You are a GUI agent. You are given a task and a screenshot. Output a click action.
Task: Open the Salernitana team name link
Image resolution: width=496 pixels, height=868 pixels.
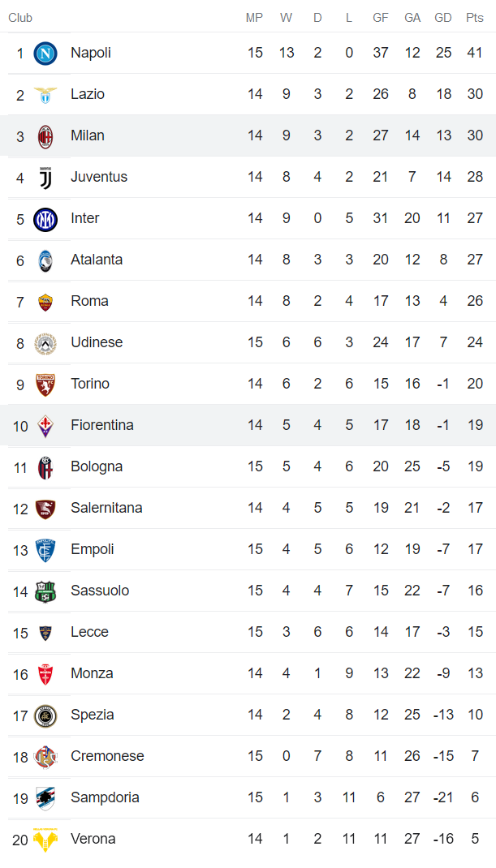106,508
